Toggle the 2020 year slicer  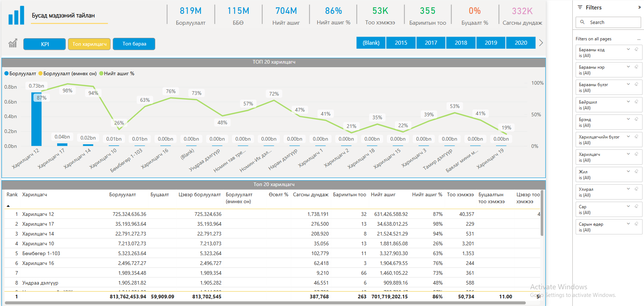521,43
